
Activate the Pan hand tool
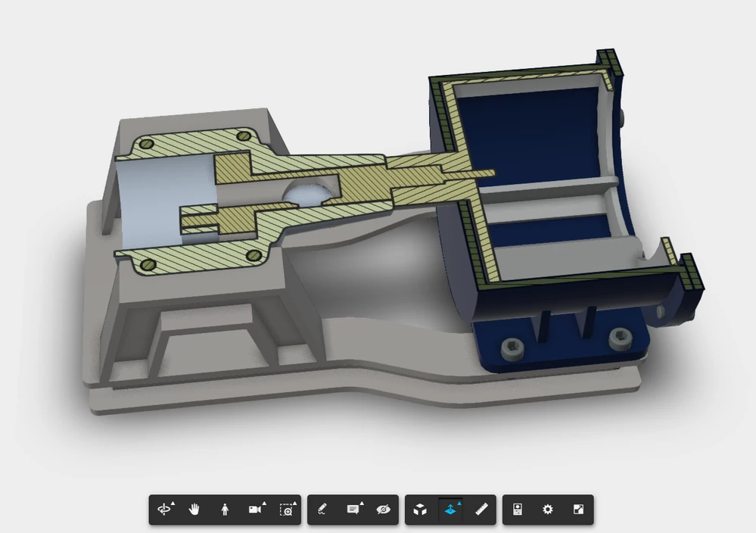point(194,510)
